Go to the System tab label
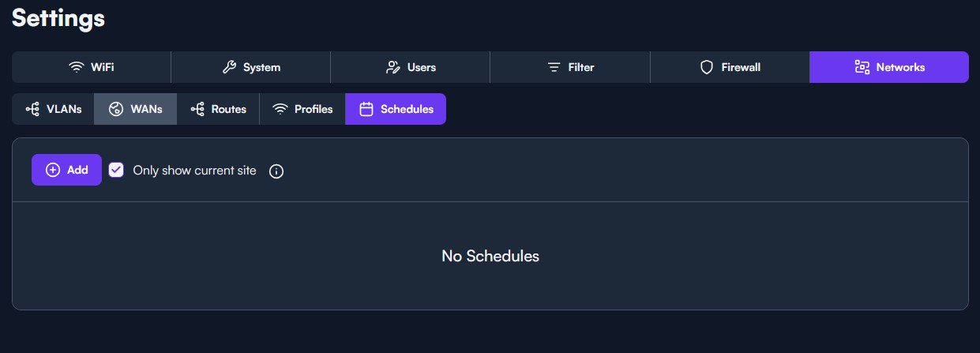 261,67
